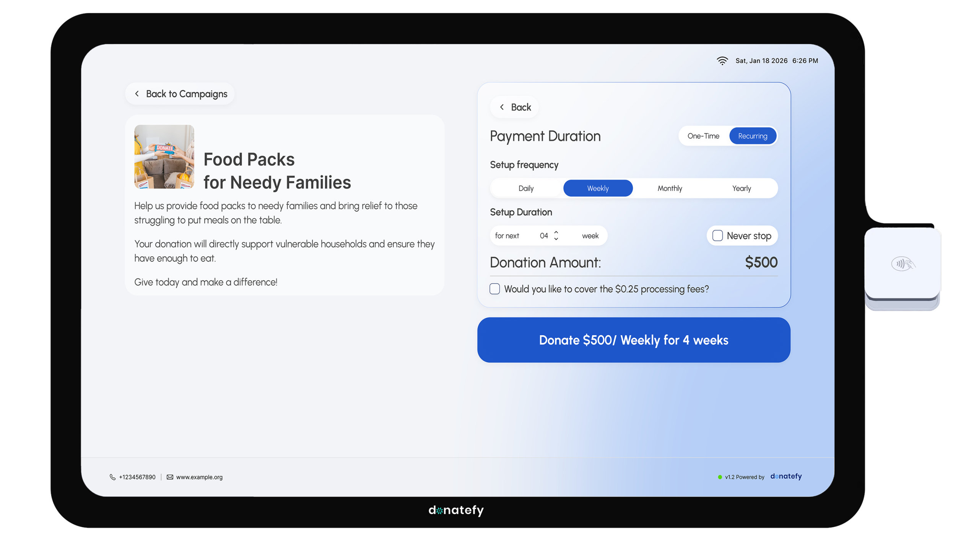Click the green status dot near version
Screen dimensions: 979x560
(720, 477)
